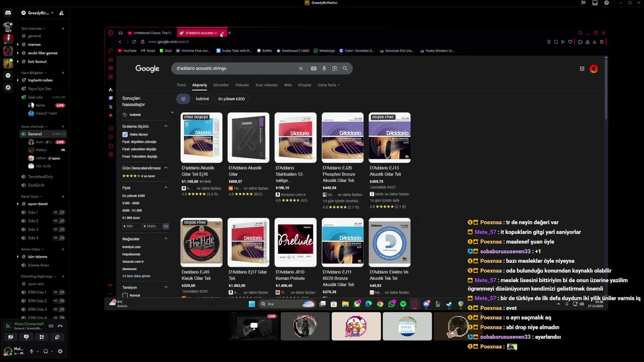The width and height of the screenshot is (644, 362).
Task: Reload the browser page
Action: [134, 42]
